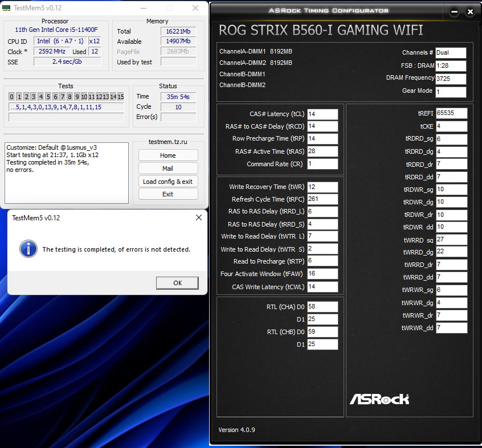Viewport: 482px width, 448px height.
Task: Click the Available memory value 14907Mb
Action: pyautogui.click(x=178, y=41)
